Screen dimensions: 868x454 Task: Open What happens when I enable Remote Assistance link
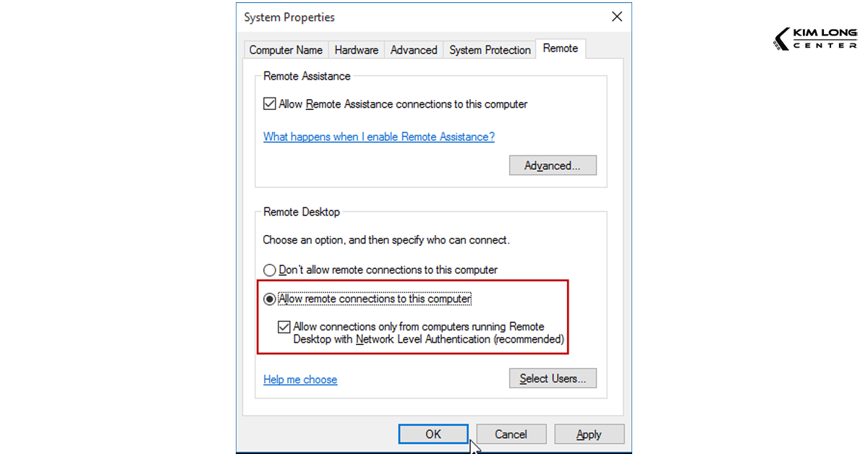click(x=378, y=137)
